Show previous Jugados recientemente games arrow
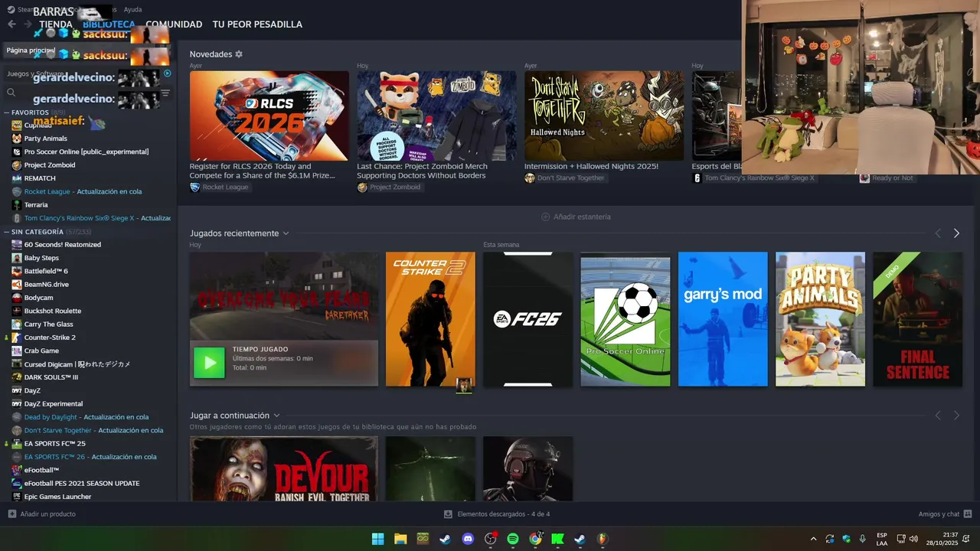This screenshot has width=980, height=551. click(938, 233)
